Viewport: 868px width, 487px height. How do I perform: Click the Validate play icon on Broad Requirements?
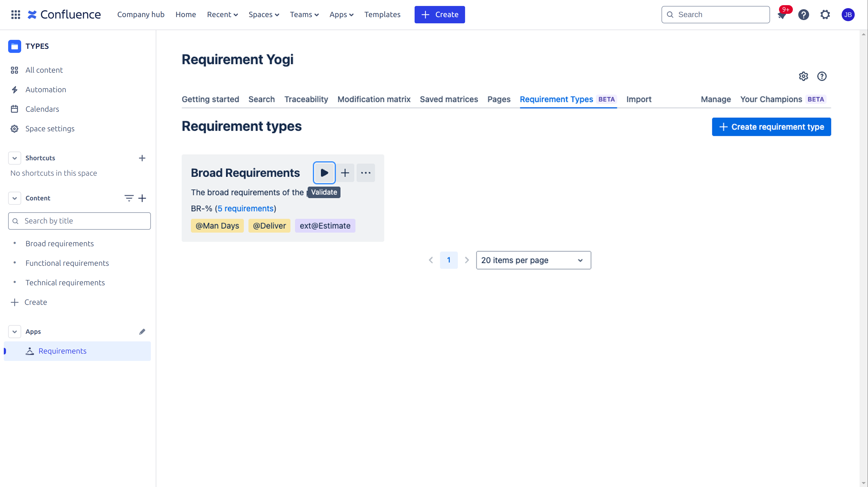pyautogui.click(x=324, y=172)
